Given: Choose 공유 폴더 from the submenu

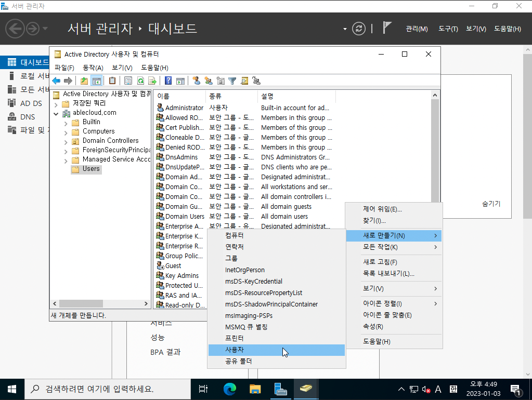Looking at the screenshot, I should (277, 362).
